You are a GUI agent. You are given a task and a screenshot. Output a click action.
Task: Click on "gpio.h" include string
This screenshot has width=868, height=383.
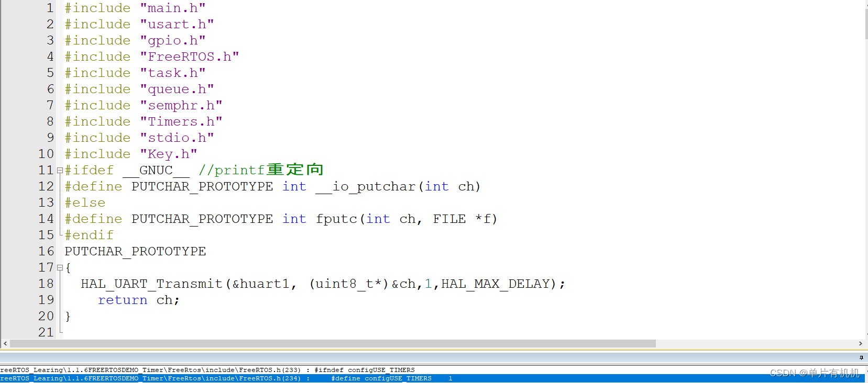pyautogui.click(x=173, y=41)
